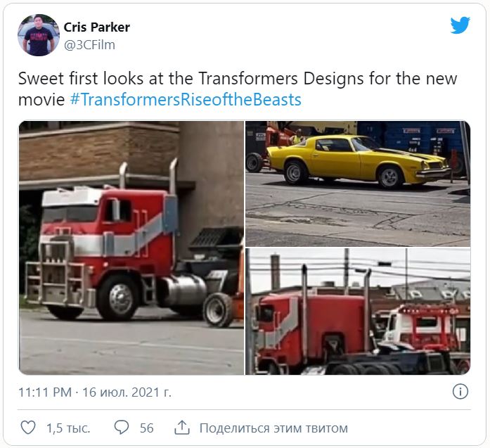Image resolution: width=490 pixels, height=448 pixels.
Task: Open the @3CFilm handle link
Action: (x=89, y=45)
